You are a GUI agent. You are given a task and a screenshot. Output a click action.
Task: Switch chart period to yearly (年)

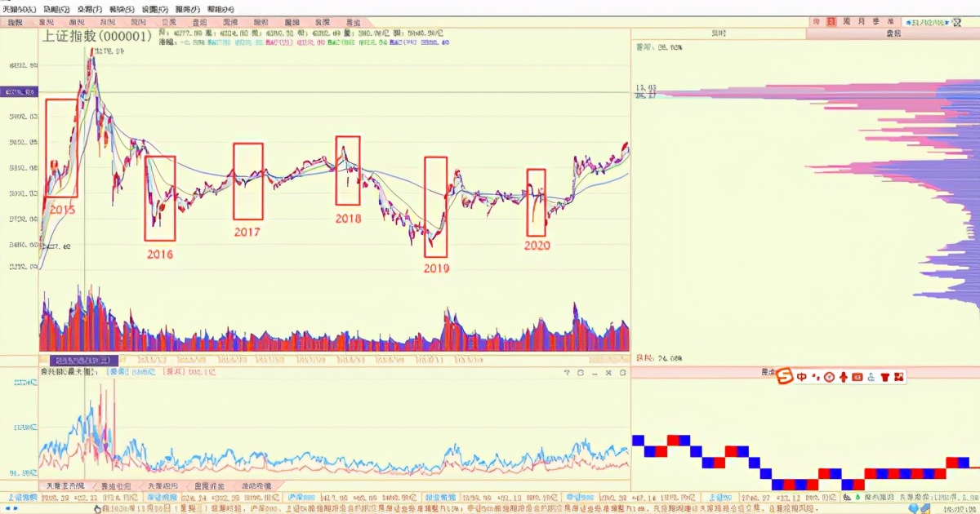891,22
